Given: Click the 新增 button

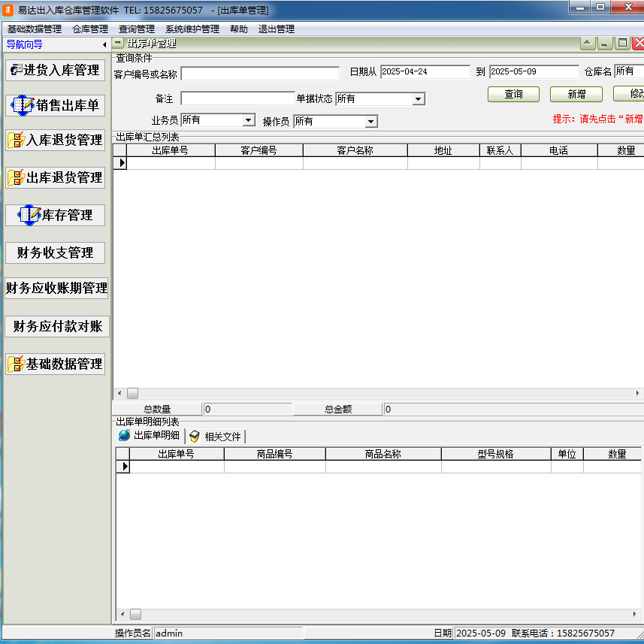Looking at the screenshot, I should click(x=576, y=94).
